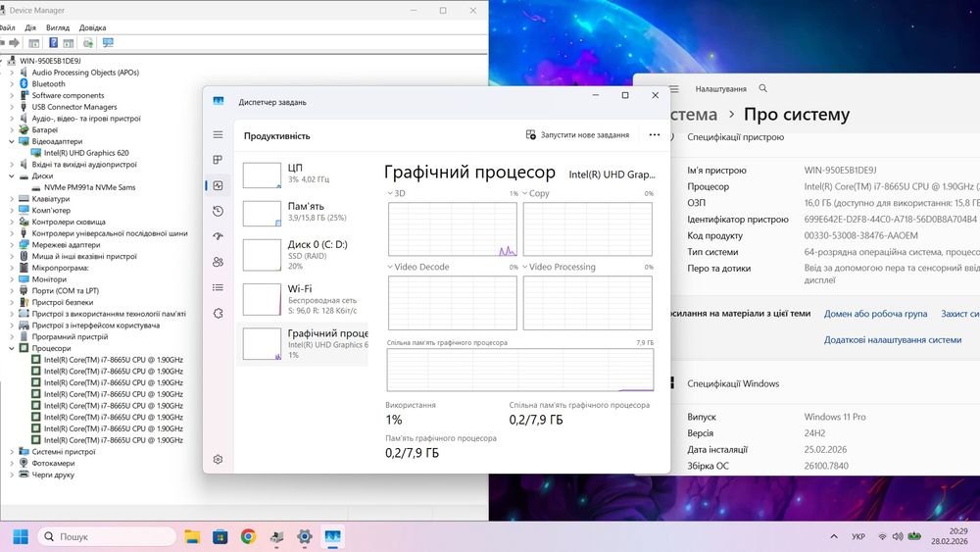Select the Мережеві адаптери tree item
The image size is (980, 552).
(66, 245)
